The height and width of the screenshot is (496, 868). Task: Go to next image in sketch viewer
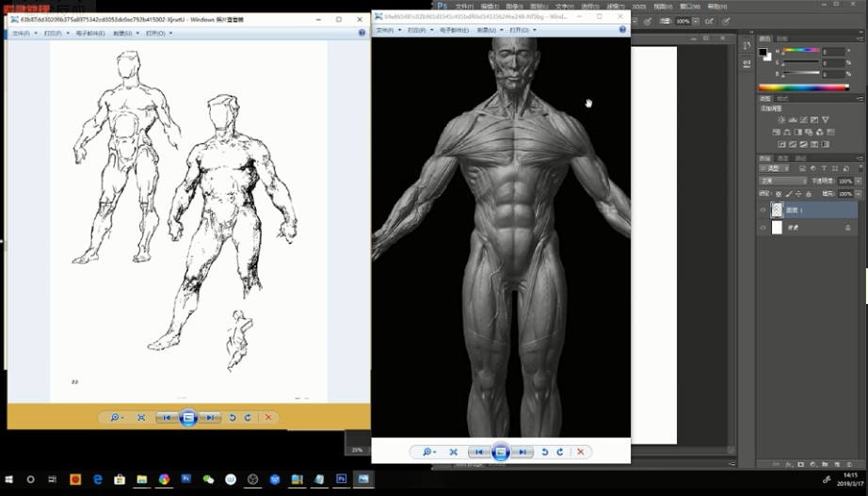(210, 417)
